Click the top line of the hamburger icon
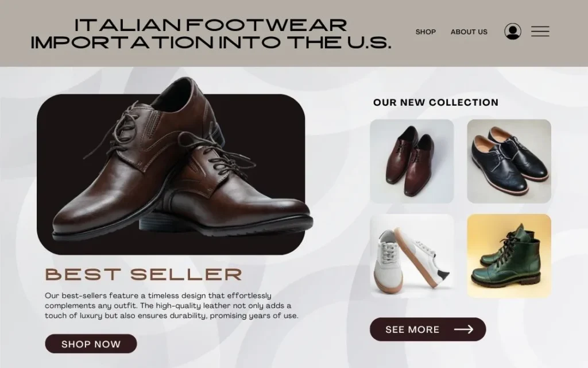This screenshot has width=588, height=368. 540,26
